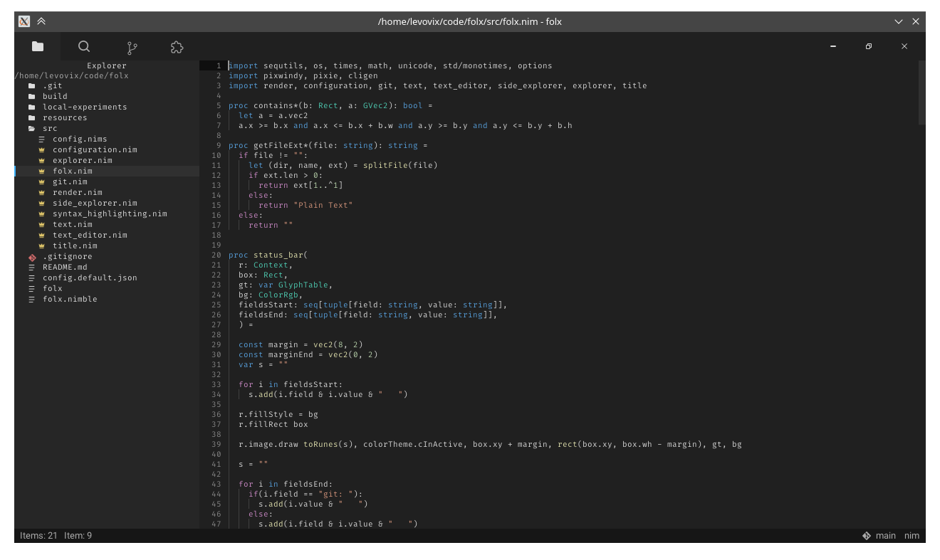The width and height of the screenshot is (940, 560).
Task: Click the folder icon beside local-experiments
Action: 32,107
